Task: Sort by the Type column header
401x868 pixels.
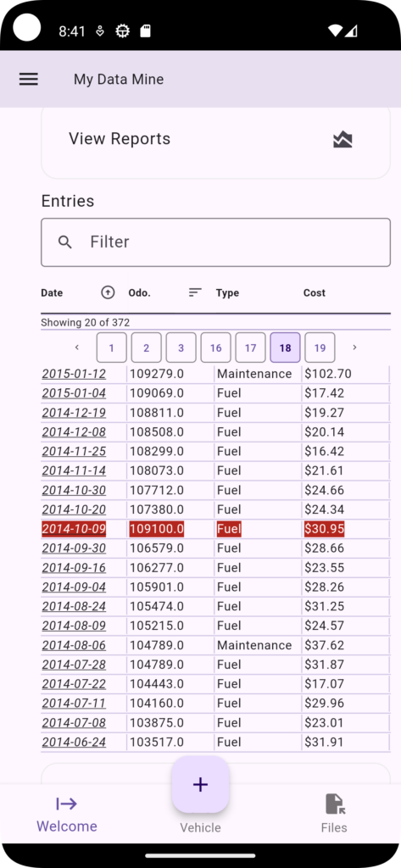Action: (x=228, y=292)
